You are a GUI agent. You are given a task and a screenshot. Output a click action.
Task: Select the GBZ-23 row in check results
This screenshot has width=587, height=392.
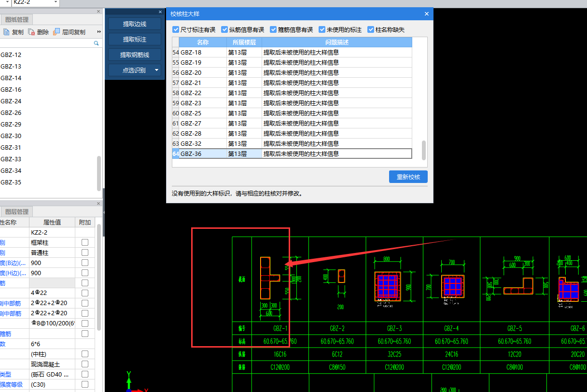[x=292, y=103]
